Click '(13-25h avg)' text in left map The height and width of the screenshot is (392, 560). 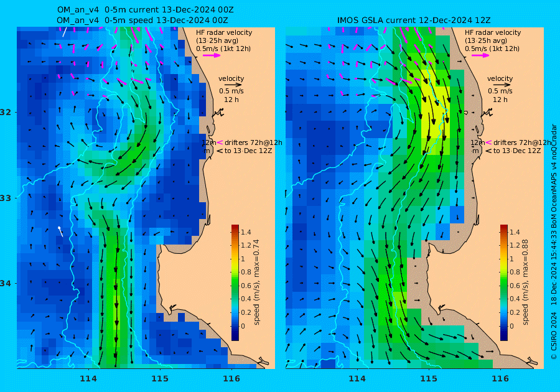(x=217, y=40)
